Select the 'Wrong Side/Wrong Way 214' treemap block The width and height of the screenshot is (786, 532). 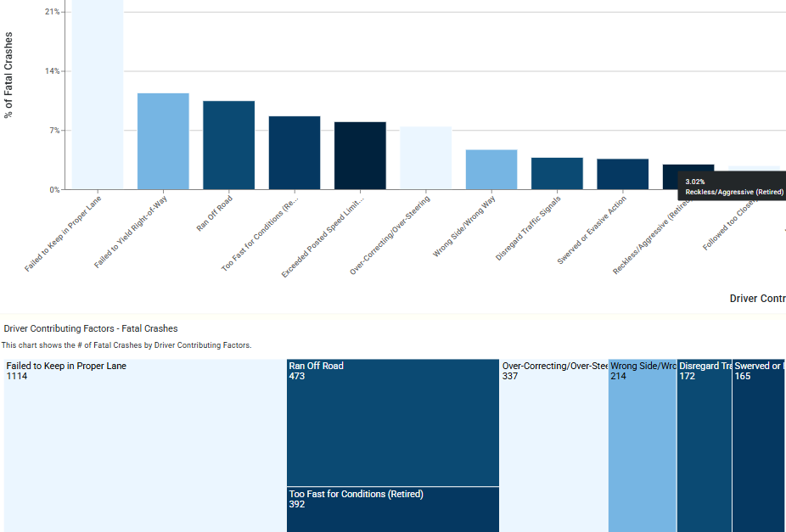pyautogui.click(x=642, y=441)
